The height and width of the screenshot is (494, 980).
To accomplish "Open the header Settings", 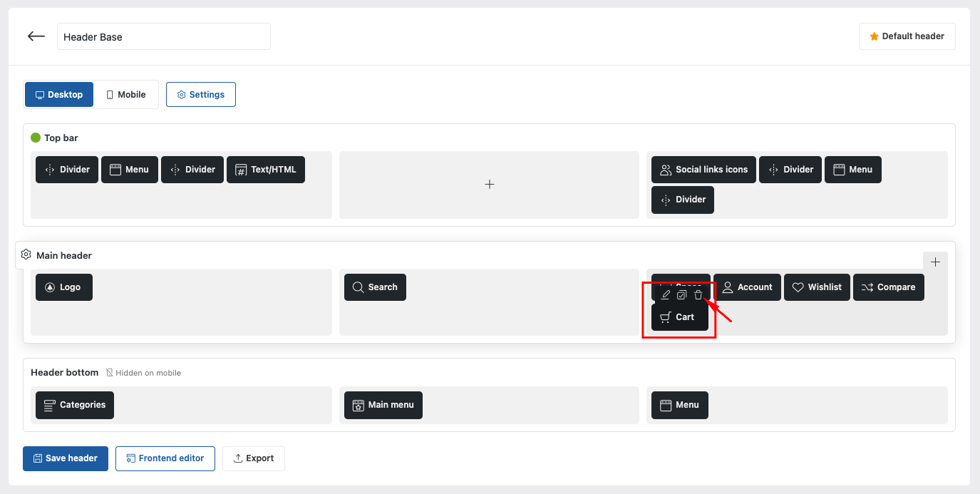I will [x=201, y=94].
